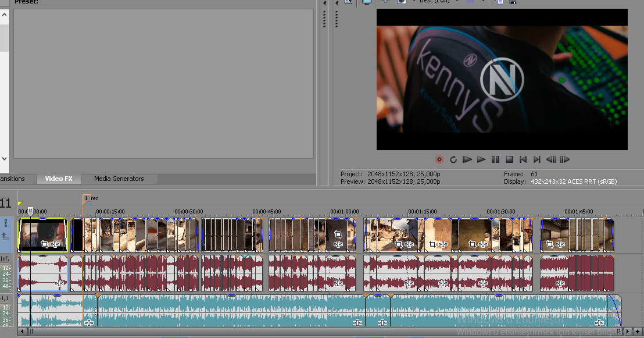Viewport: 644px width, 338px height.
Task: Click Play From Start under the preview
Action: (467, 159)
